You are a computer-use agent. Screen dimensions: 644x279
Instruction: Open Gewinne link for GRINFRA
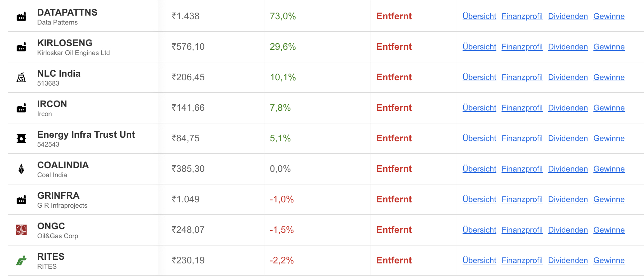click(609, 199)
